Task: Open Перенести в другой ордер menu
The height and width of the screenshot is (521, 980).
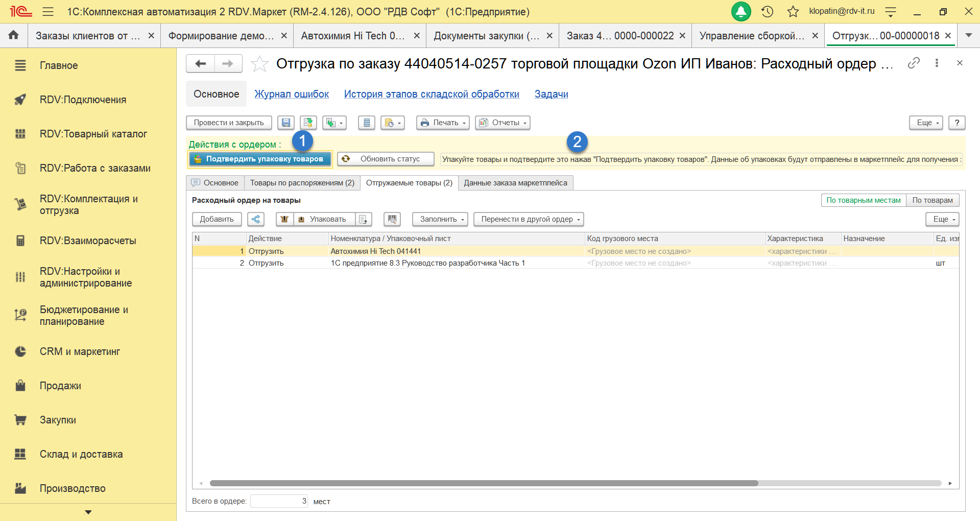Action: click(529, 219)
